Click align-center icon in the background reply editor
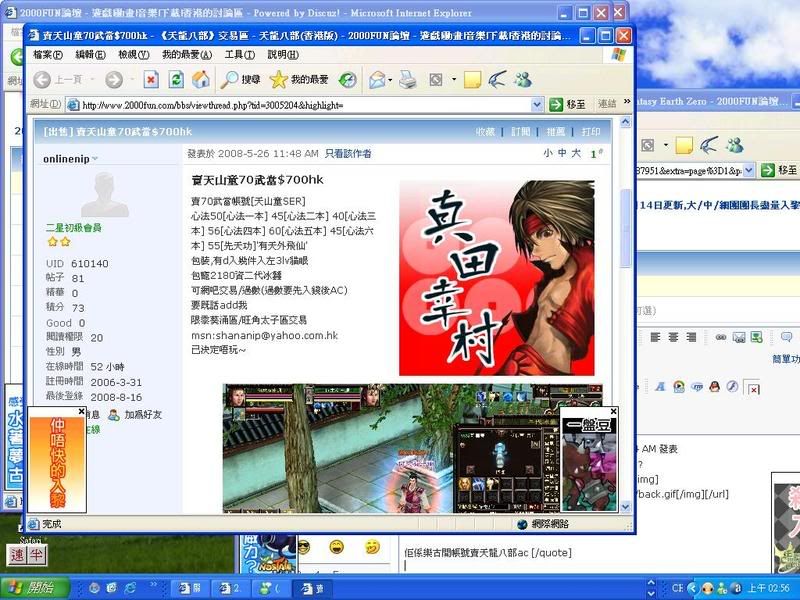Viewport: 800px width, 600px height. (673, 337)
